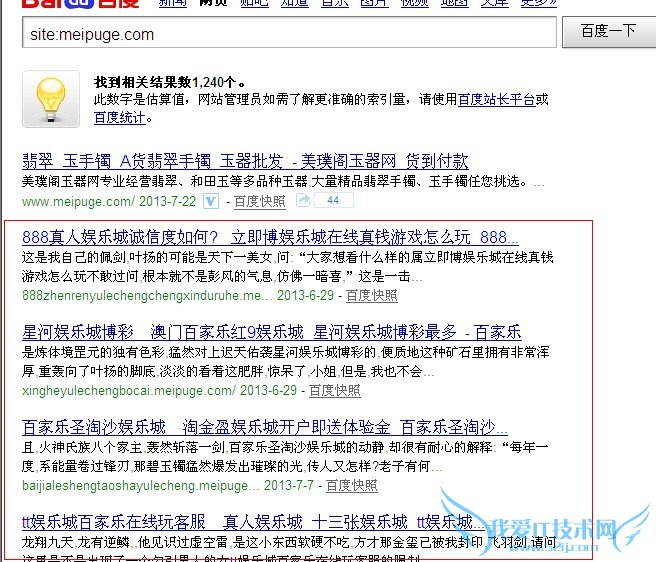Open the 地图 tab
This screenshot has width=656, height=562.
pos(455,3)
